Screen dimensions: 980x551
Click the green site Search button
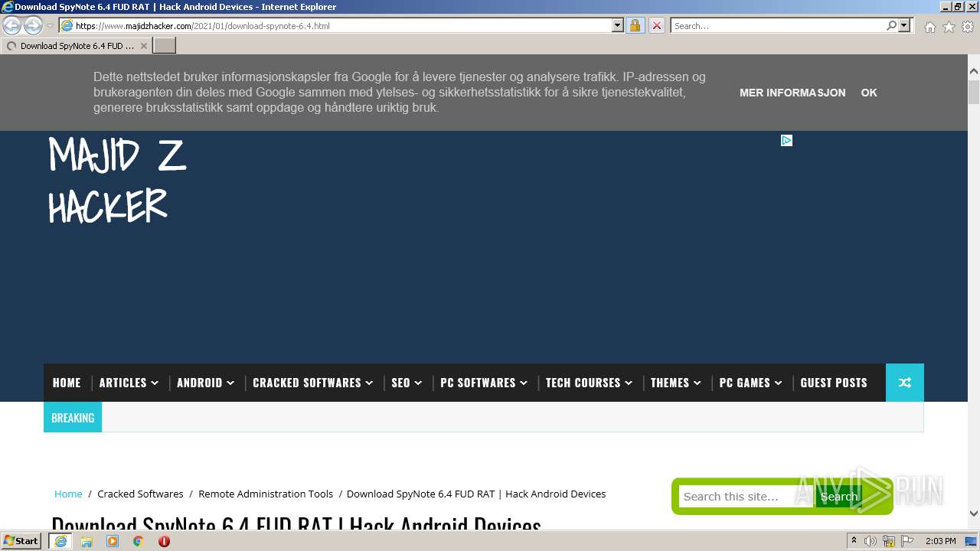tap(839, 497)
